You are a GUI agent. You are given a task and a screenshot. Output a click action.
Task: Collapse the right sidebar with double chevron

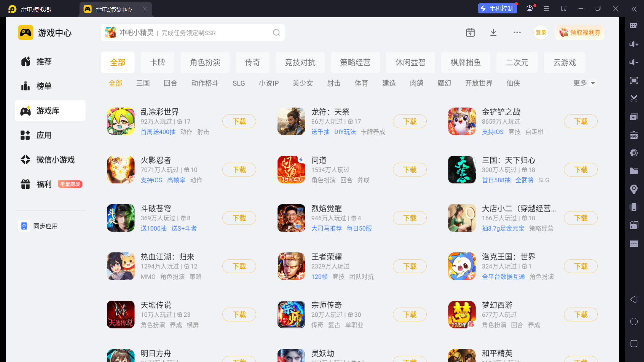pos(634,9)
